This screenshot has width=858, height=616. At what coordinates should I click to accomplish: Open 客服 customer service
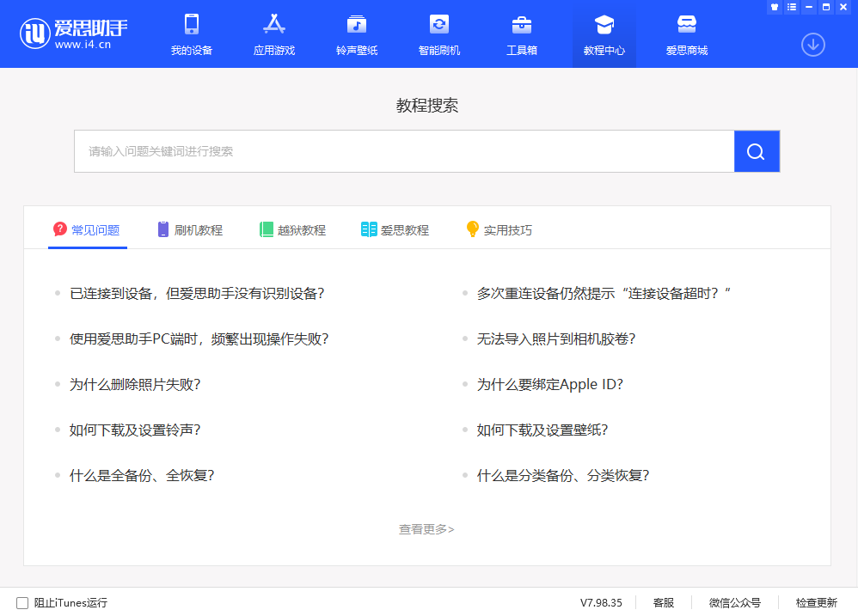(662, 602)
